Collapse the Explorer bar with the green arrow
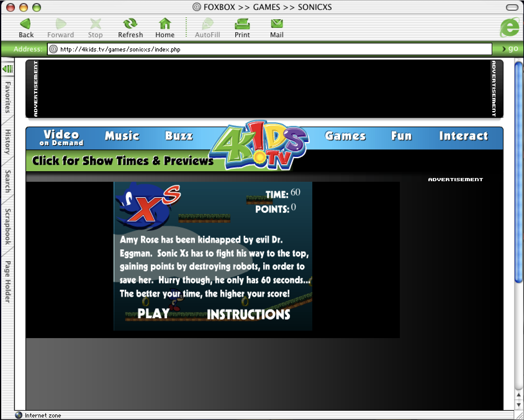The image size is (524, 420). (7, 69)
